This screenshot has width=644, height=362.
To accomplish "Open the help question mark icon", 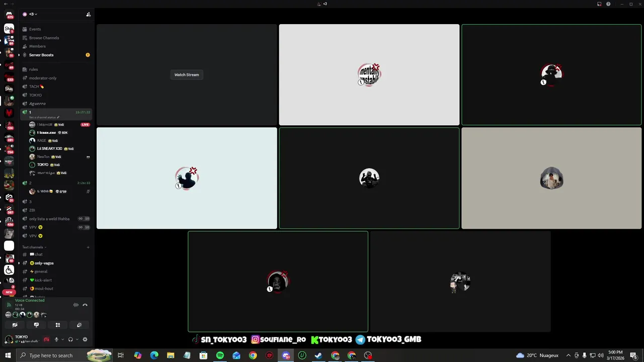I will click(608, 4).
